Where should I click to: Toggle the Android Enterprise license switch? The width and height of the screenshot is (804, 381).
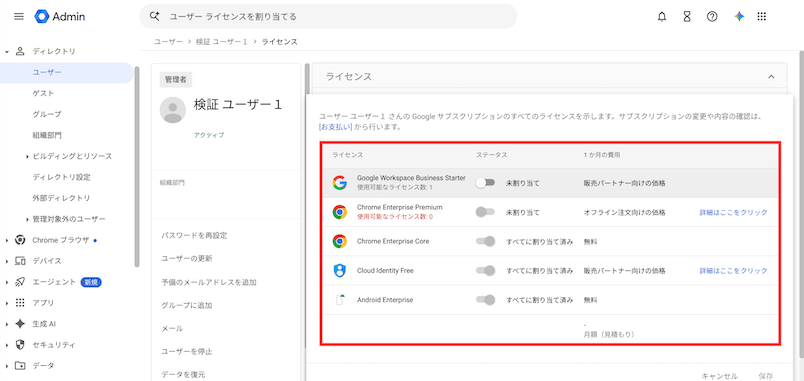[x=485, y=300]
